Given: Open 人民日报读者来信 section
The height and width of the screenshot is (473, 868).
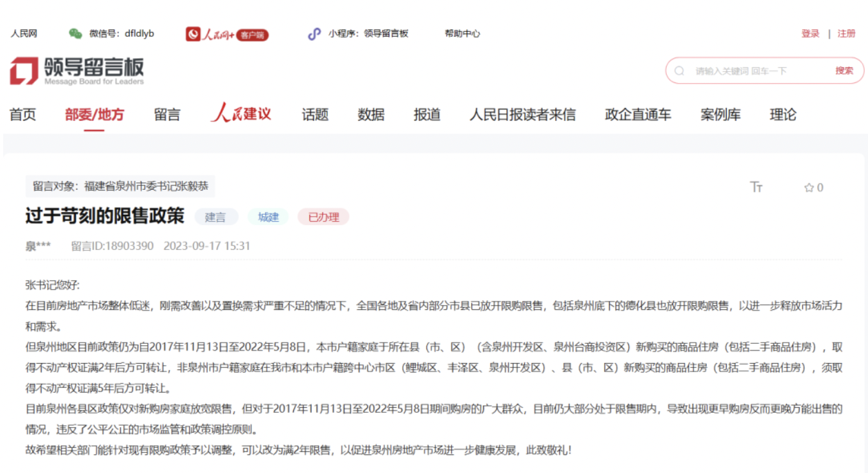Looking at the screenshot, I should (522, 115).
